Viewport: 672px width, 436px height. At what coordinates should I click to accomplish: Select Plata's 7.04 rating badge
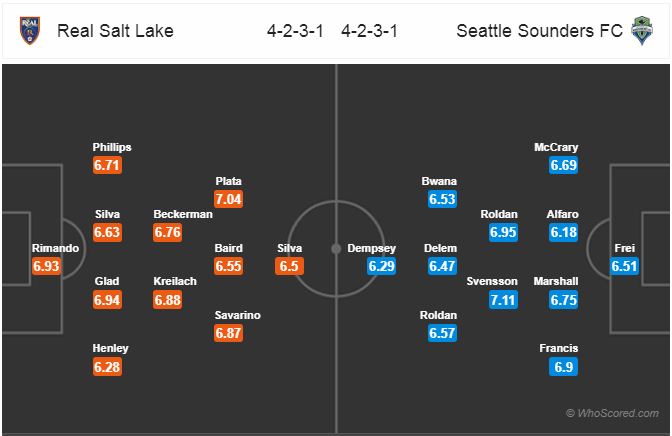228,199
